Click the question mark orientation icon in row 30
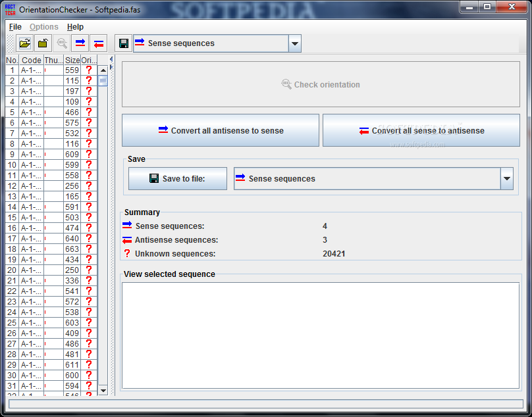 pos(89,375)
